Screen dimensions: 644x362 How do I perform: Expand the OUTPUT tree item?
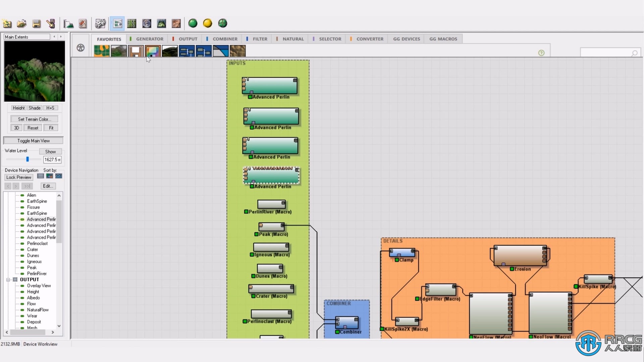click(9, 279)
